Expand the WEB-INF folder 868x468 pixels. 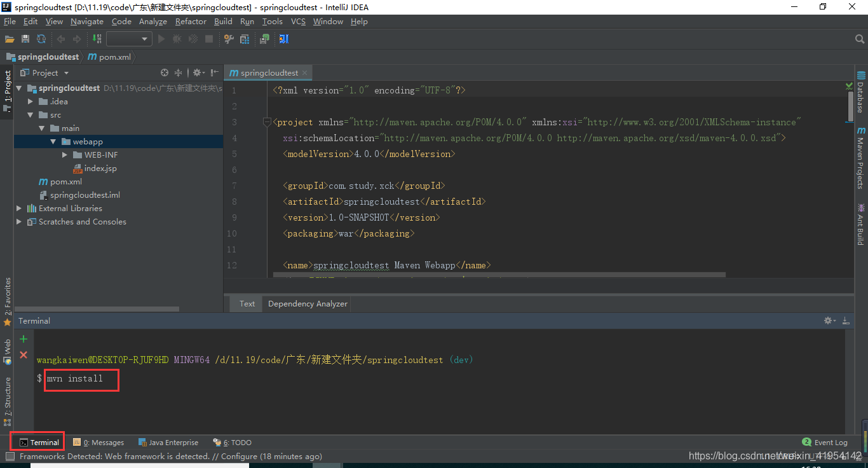click(x=65, y=155)
